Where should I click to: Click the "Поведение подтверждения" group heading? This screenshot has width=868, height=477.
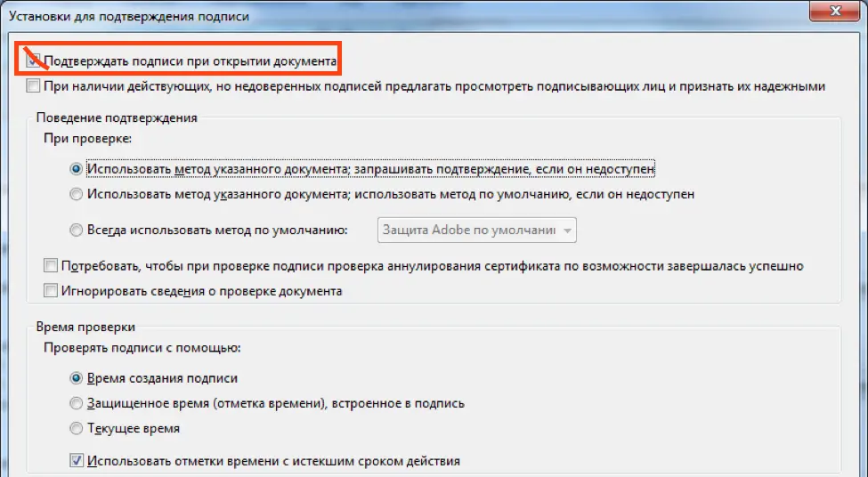click(x=117, y=117)
